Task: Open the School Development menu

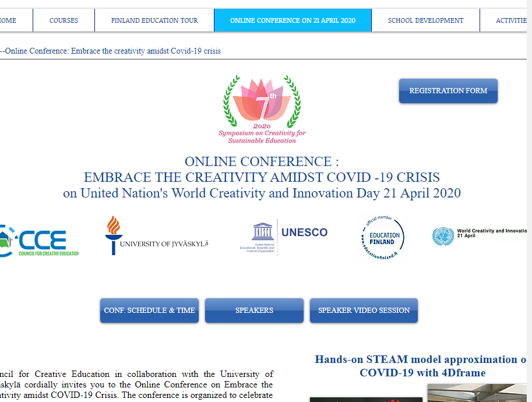Action: (425, 20)
